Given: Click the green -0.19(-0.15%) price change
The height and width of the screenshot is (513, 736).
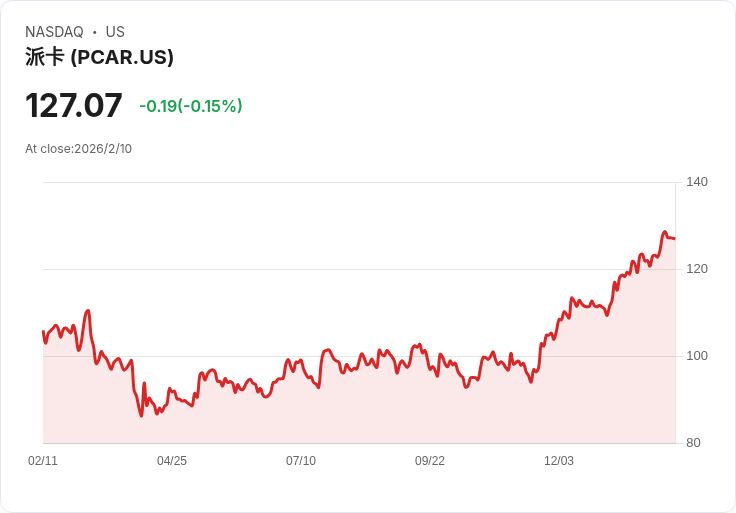Looking at the screenshot, I should point(190,106).
